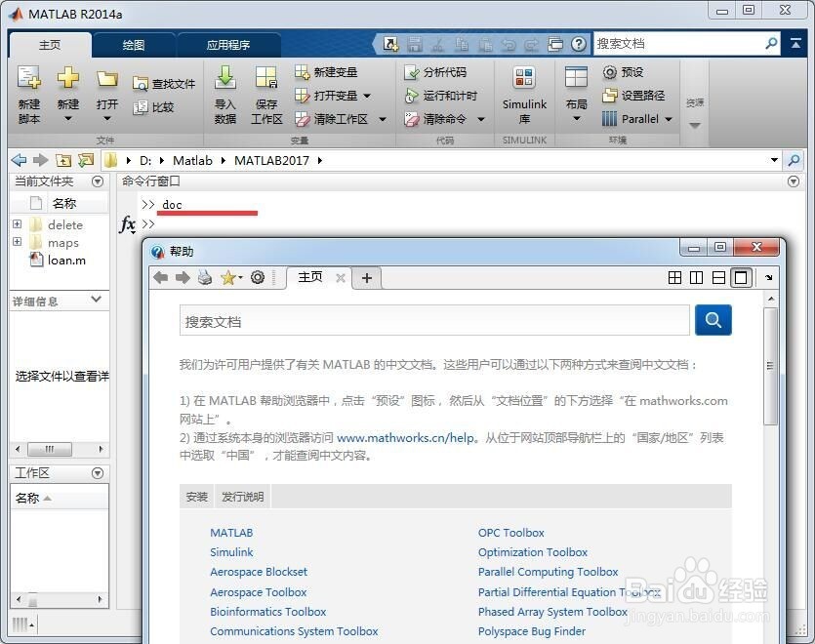This screenshot has width=815, height=644.
Task: Click Save Workspace (保存工作区) icon
Action: (266, 78)
